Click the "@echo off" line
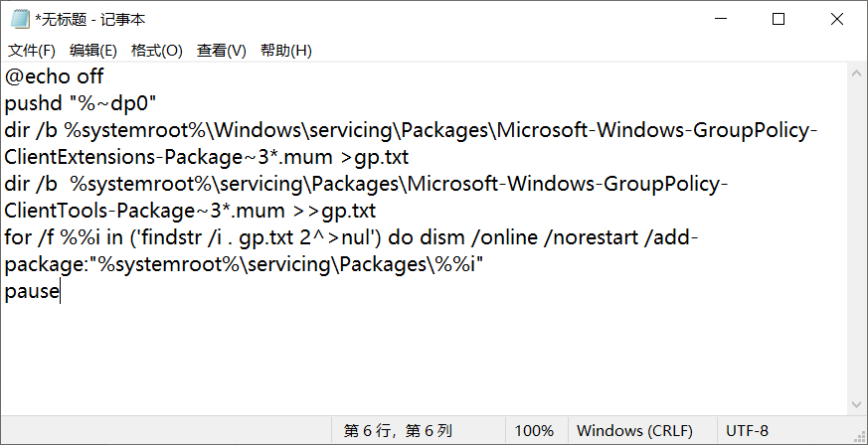Viewport: 868px width, 445px height. click(x=55, y=76)
